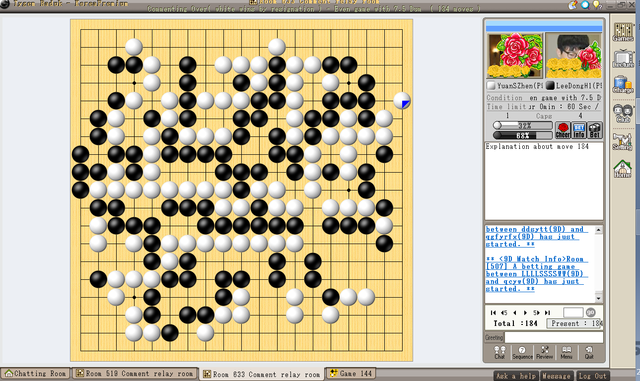Viewport: 640px width, 381px height.
Task: Open the Charge sidebar icon
Action: (x=623, y=85)
